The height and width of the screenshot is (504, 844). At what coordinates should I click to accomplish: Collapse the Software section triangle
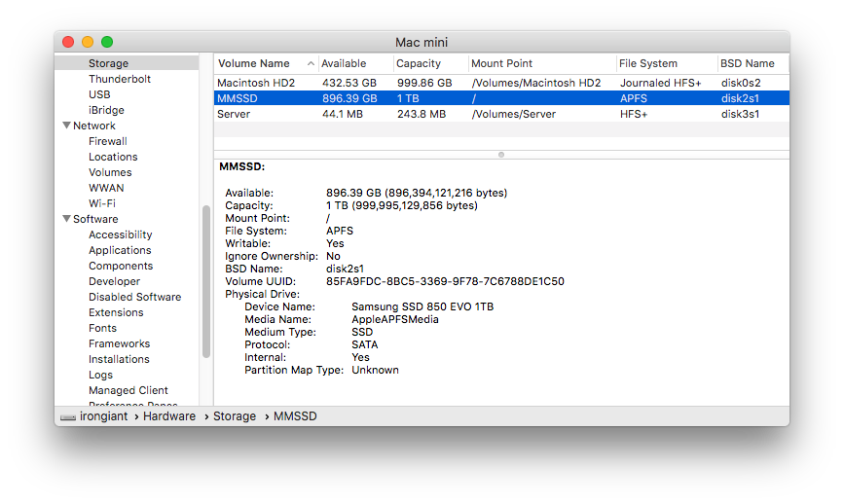[x=67, y=219]
